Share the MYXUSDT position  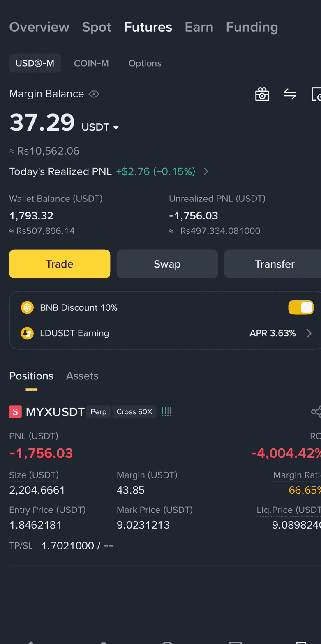click(x=316, y=411)
